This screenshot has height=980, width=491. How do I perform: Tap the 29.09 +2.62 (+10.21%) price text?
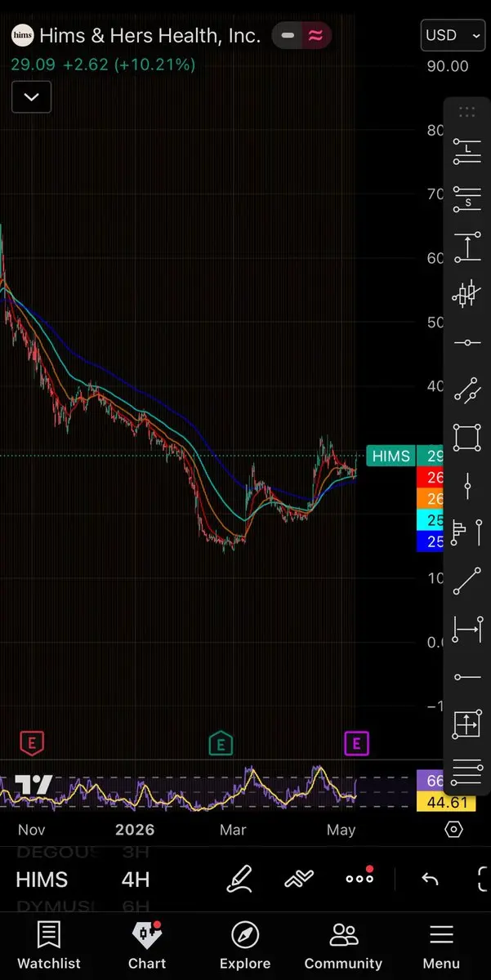103,65
